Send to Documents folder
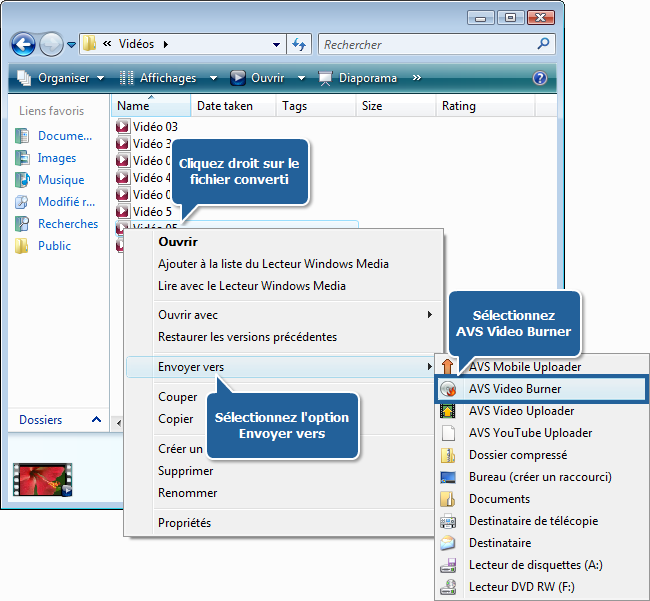Screen dimensions: 650x601 coord(541,499)
